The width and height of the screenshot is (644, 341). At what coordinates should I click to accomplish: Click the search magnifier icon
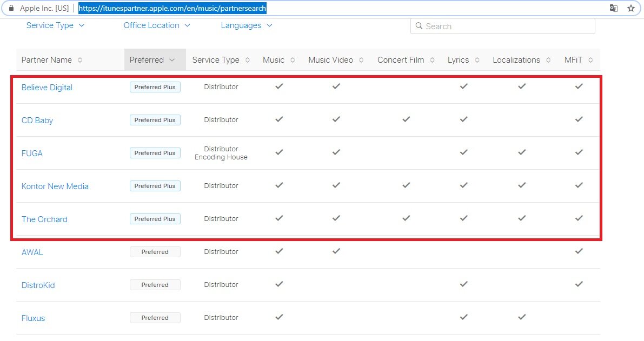coord(419,26)
